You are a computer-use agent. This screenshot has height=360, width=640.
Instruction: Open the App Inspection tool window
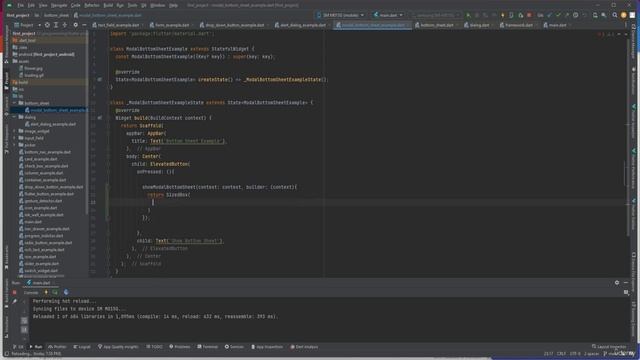tap(267, 347)
